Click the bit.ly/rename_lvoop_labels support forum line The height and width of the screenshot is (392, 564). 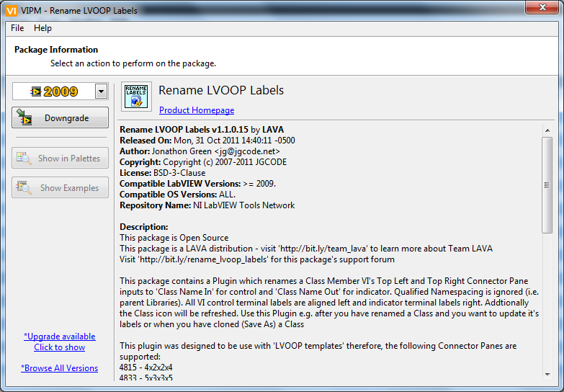(x=257, y=259)
